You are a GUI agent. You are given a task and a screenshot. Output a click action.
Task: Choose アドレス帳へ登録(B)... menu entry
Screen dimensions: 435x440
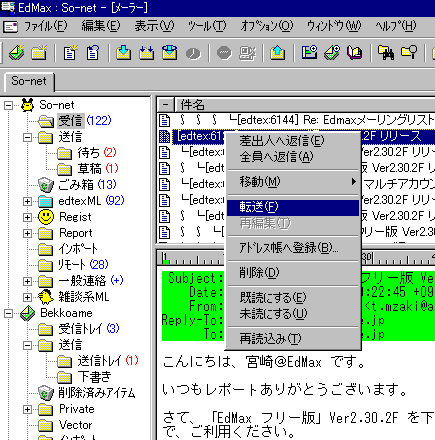(293, 248)
